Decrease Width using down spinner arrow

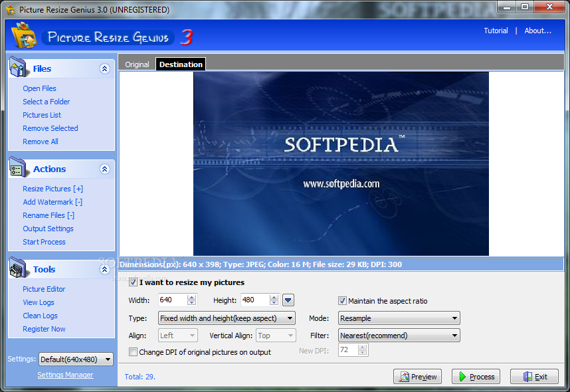[191, 303]
